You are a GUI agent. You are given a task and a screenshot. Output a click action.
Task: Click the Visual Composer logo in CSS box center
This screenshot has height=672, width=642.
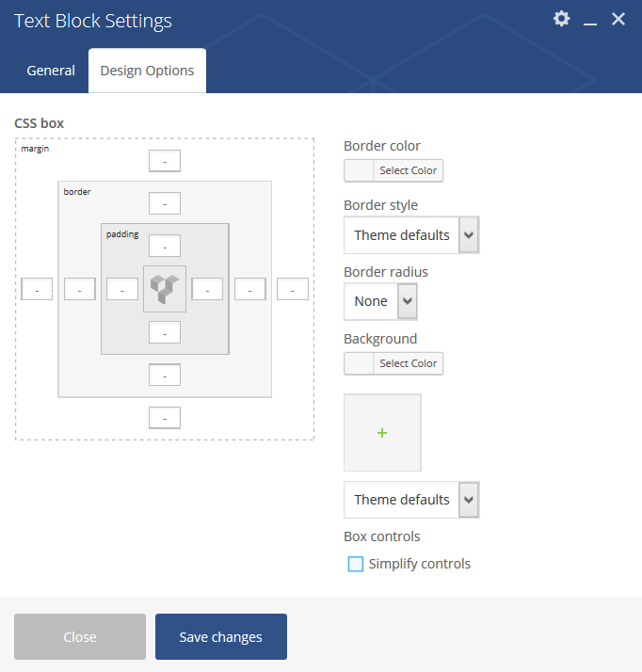tap(165, 289)
